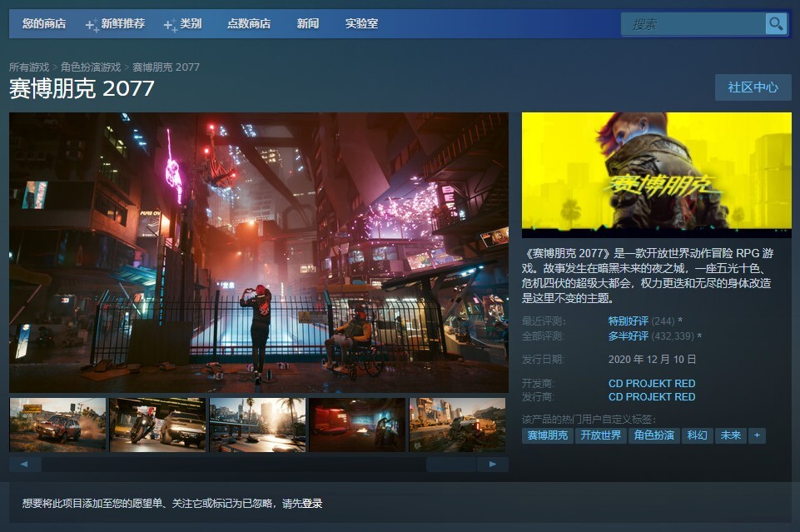Screen dimensions: 800x532
Task: Open the 新闻 tab
Action: point(308,23)
